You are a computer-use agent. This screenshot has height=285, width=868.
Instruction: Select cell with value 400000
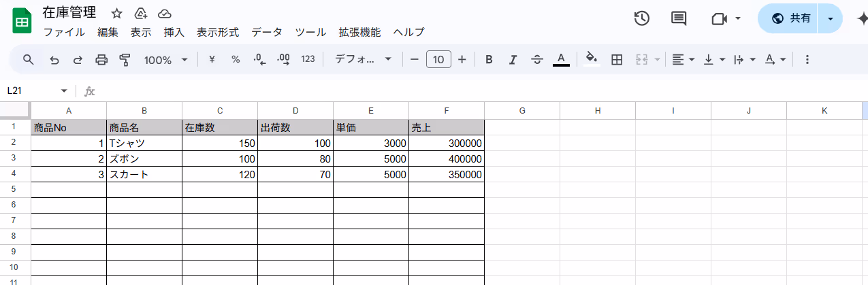point(447,159)
